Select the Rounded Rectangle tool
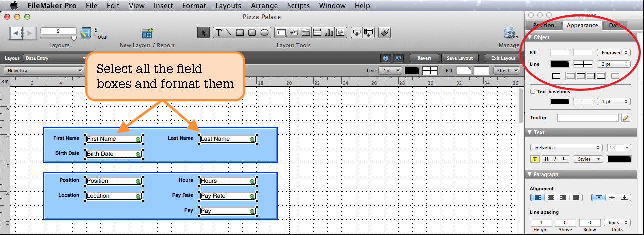 [x=252, y=33]
